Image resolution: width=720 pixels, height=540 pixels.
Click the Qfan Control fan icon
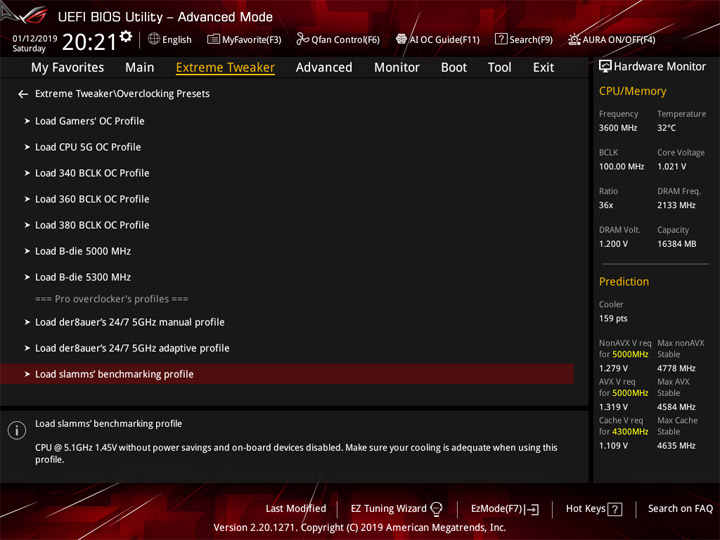[x=302, y=39]
